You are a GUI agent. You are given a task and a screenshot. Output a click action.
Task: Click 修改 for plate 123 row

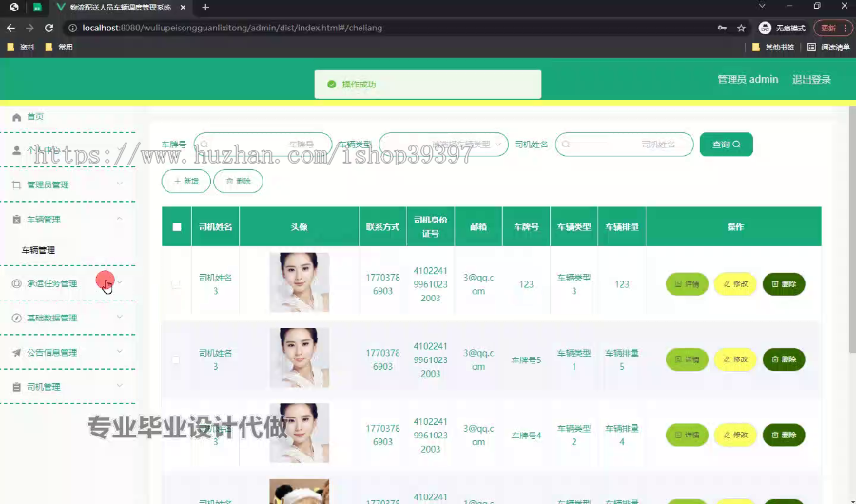coord(735,284)
